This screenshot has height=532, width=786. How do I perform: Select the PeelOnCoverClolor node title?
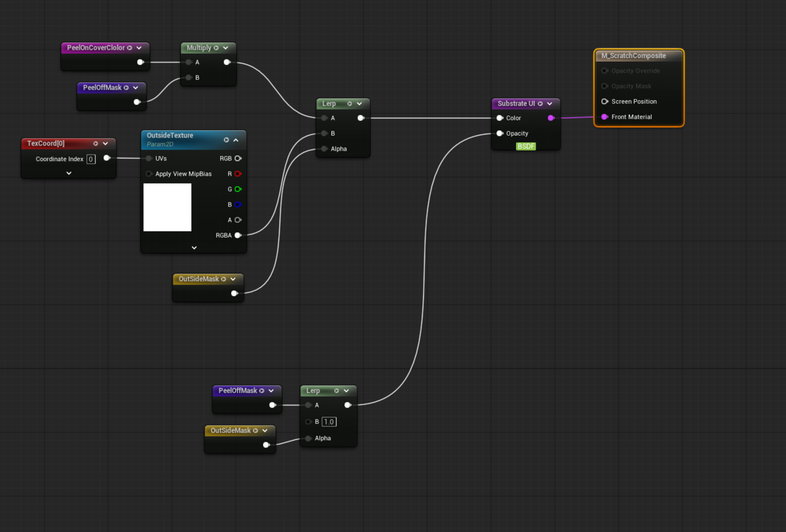coord(96,48)
